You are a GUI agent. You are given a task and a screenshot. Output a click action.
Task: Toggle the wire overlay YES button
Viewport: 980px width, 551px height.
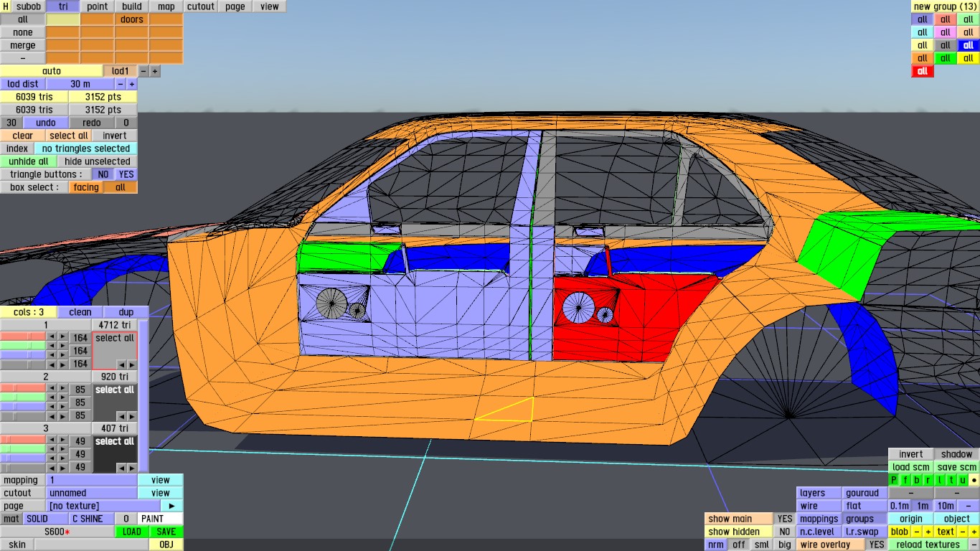click(x=877, y=545)
